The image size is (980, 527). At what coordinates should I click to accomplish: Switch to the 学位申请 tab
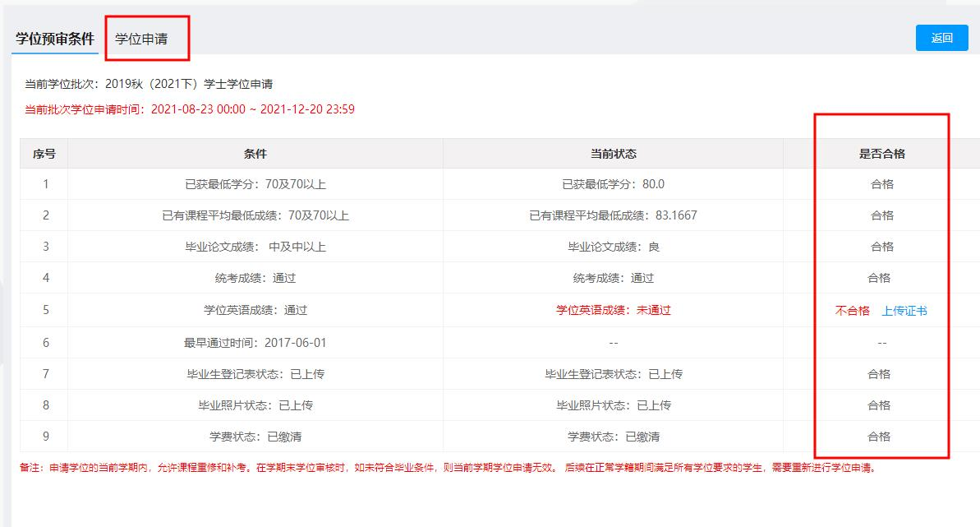coord(141,39)
